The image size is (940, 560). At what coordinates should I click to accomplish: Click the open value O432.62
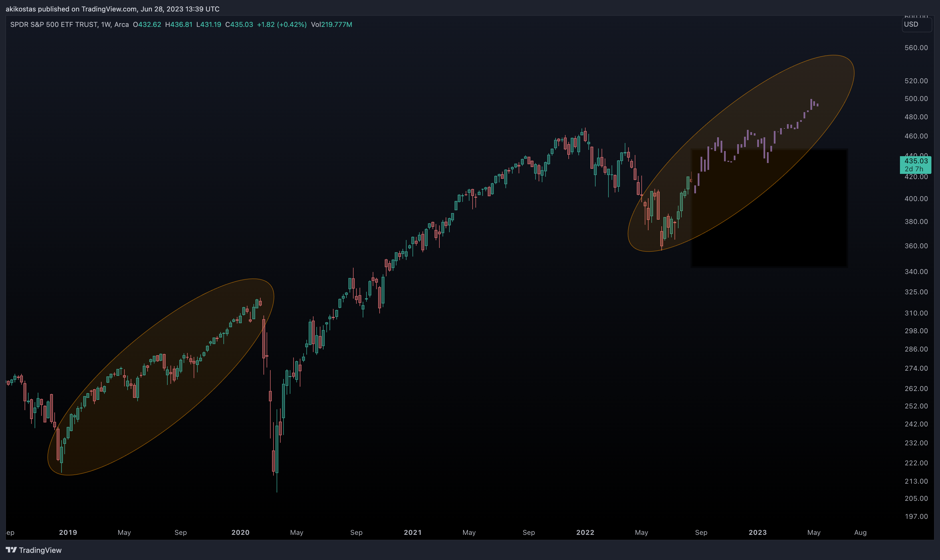147,25
